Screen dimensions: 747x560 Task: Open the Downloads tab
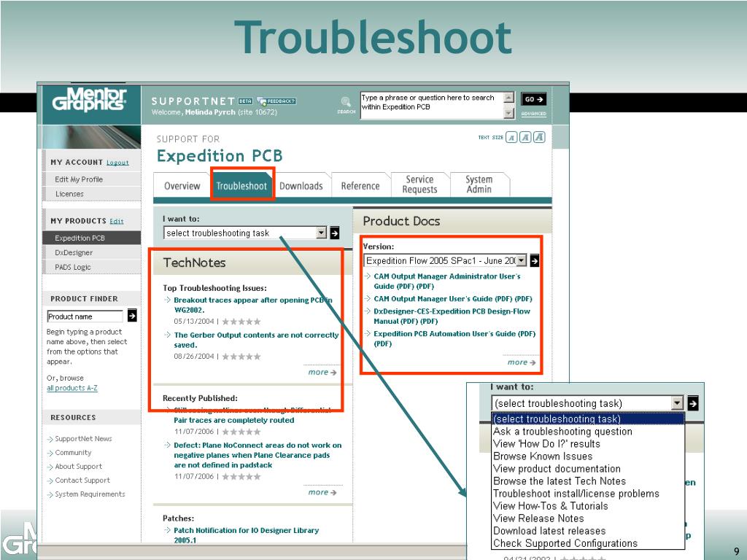[301, 186]
